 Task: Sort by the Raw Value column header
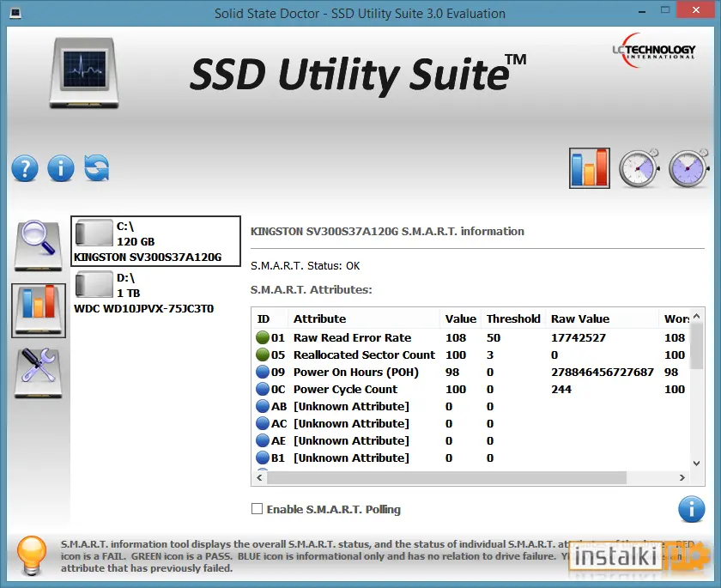point(602,318)
